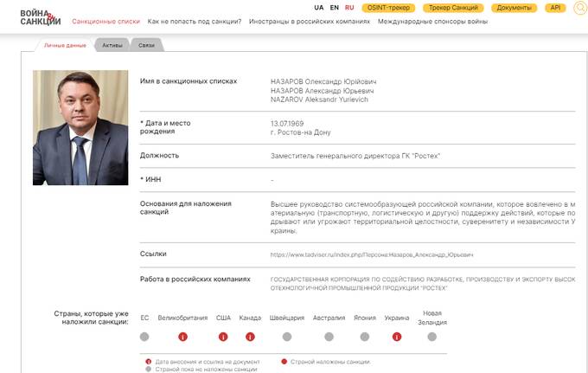Click the Война и Санкции site logo
This screenshot has height=373, width=588.
pos(40,17)
